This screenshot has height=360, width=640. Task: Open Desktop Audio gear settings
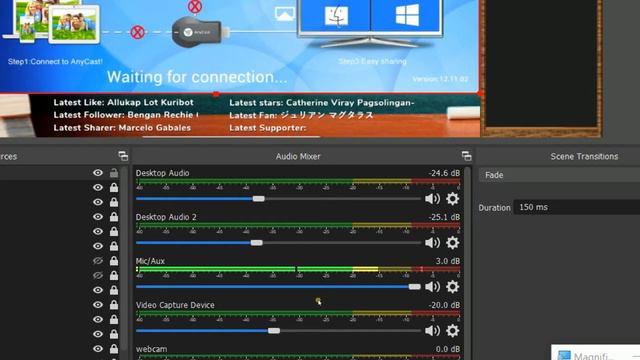452,199
